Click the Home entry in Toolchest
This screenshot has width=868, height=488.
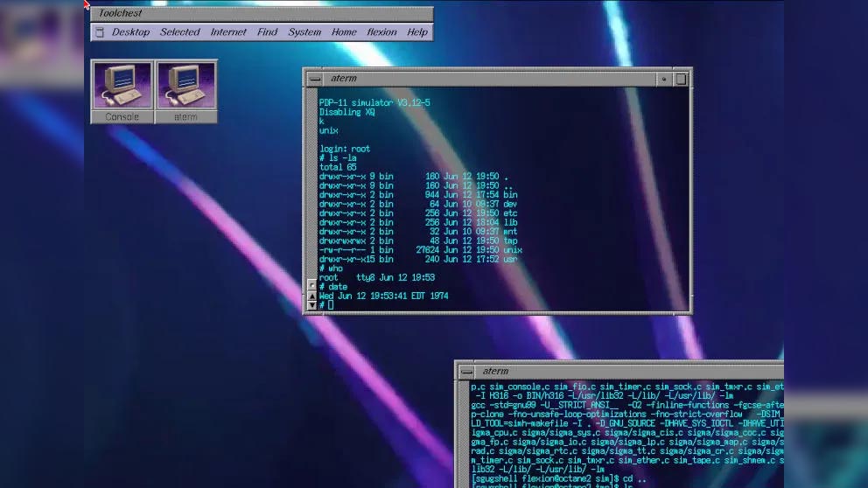[344, 32]
